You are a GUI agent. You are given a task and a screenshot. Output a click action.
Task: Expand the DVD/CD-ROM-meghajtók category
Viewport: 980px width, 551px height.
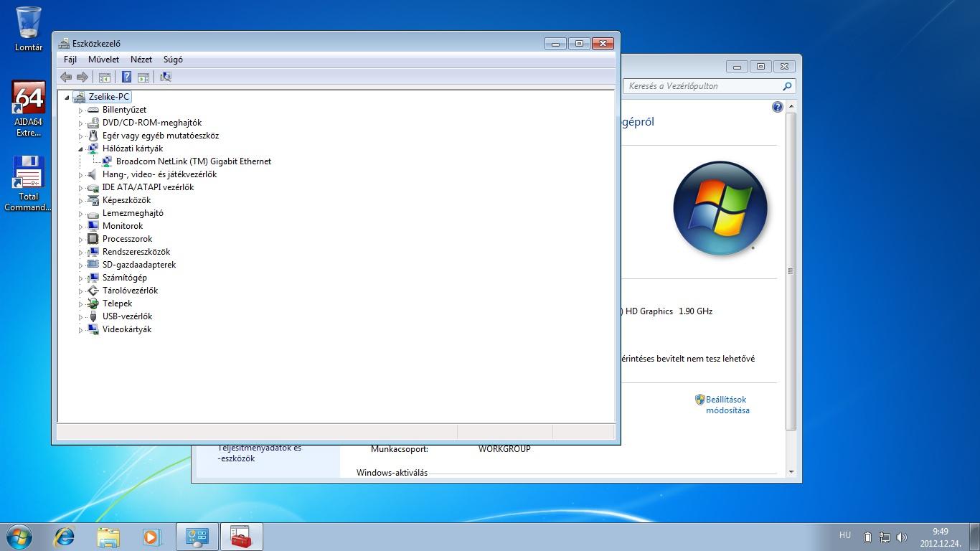pos(80,123)
